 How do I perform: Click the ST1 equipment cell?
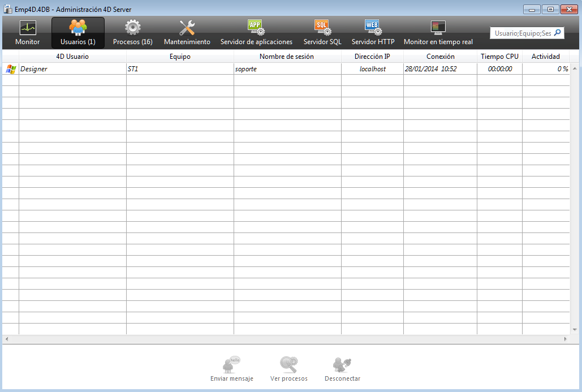(180, 68)
